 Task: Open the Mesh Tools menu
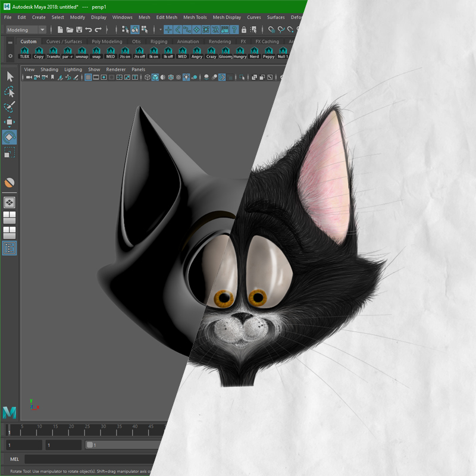(x=195, y=17)
